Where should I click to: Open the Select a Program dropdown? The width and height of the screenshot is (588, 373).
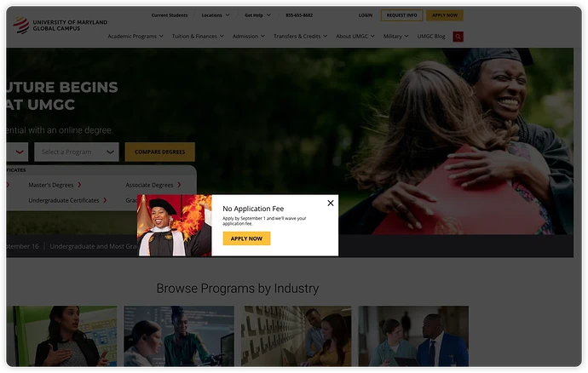[x=77, y=152]
